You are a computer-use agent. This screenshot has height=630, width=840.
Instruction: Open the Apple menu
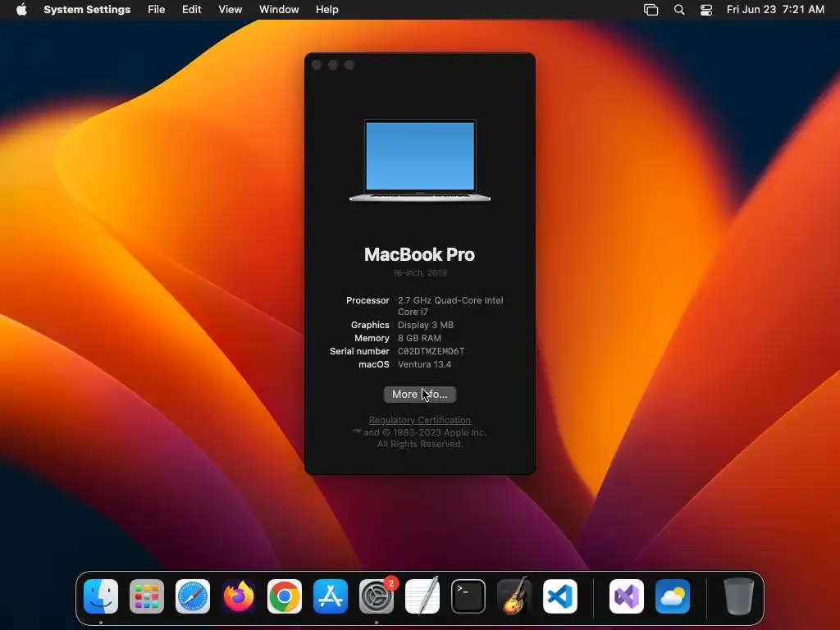21,10
